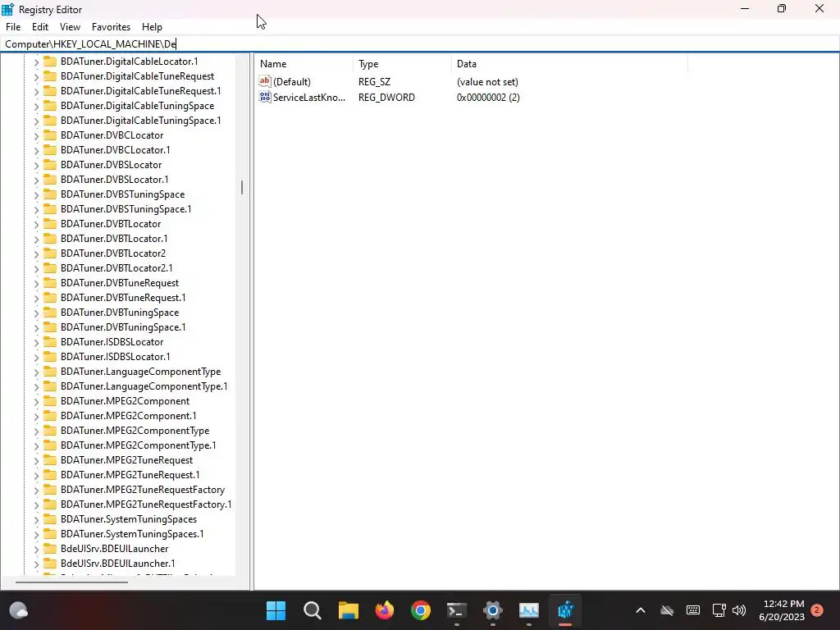840x630 pixels.
Task: Select BDATuner.LanguageComponentType.1 key
Action: (144, 386)
